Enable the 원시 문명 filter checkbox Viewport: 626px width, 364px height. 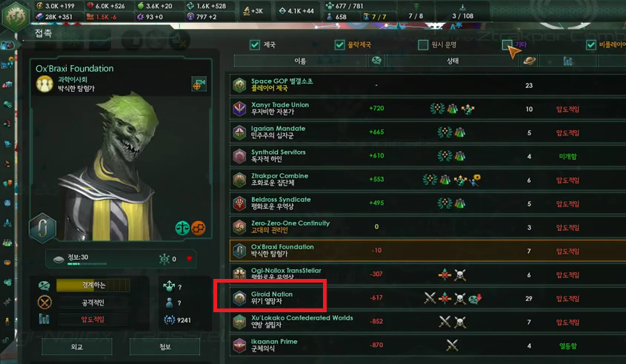point(423,44)
